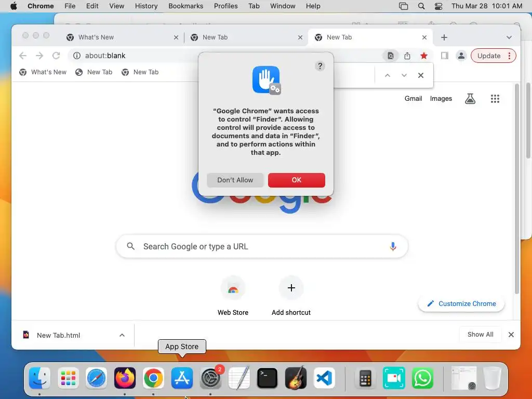Reload the current page

[56, 56]
